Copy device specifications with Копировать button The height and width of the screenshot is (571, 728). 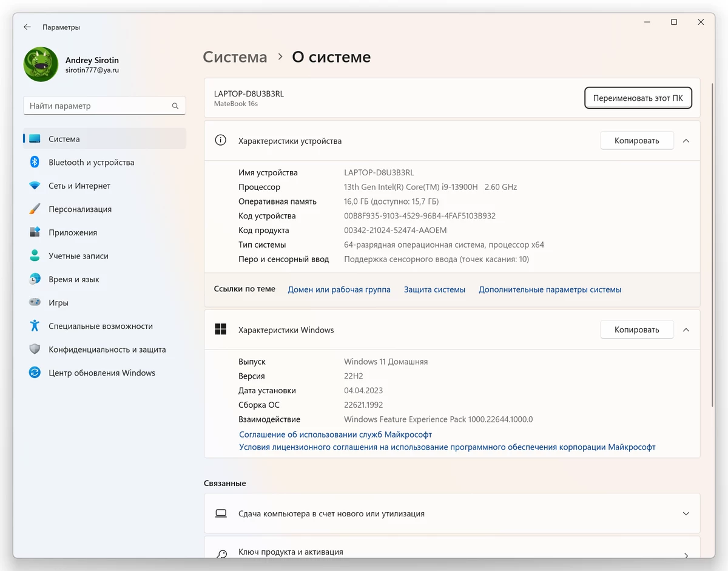click(x=636, y=140)
